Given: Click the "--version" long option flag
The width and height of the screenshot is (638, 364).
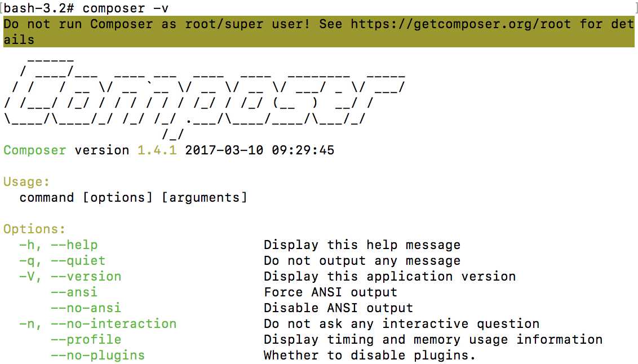Looking at the screenshot, I should (86, 277).
